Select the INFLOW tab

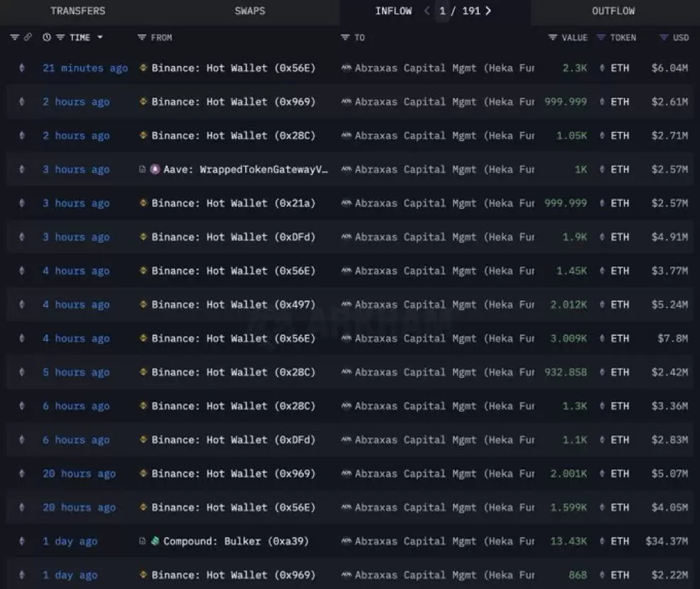coord(393,11)
